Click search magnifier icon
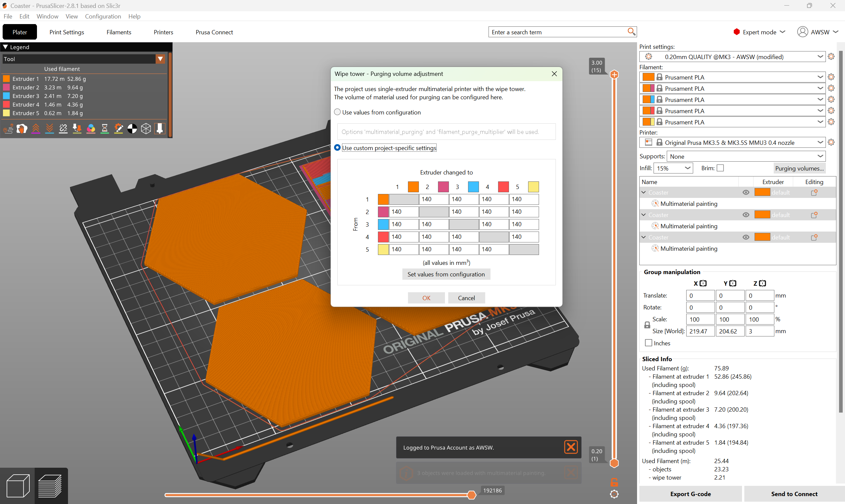 631,32
